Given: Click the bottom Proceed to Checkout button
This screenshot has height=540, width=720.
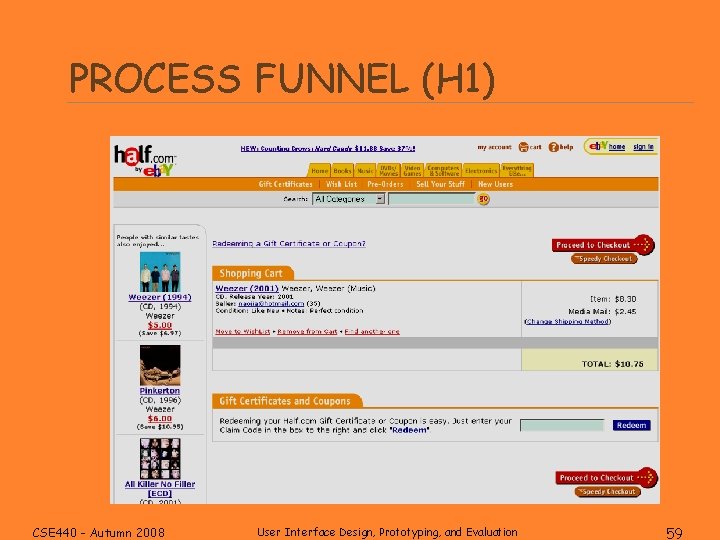Looking at the screenshot, I should (x=607, y=478).
